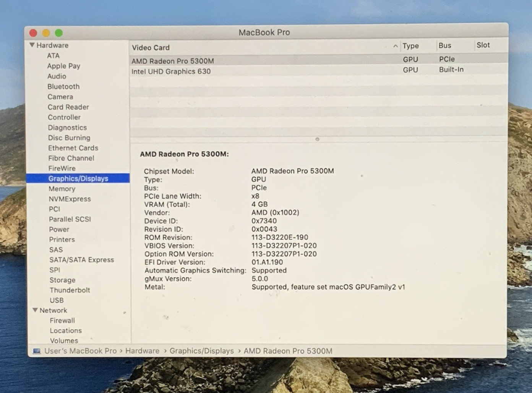This screenshot has width=532, height=393.
Task: Open the Bluetooth hardware section
Action: click(63, 87)
